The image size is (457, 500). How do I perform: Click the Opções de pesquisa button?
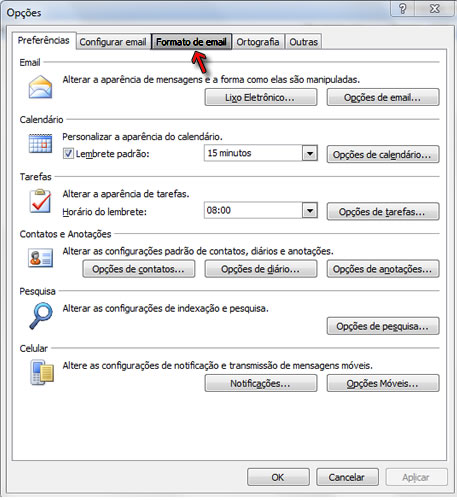coord(383,326)
